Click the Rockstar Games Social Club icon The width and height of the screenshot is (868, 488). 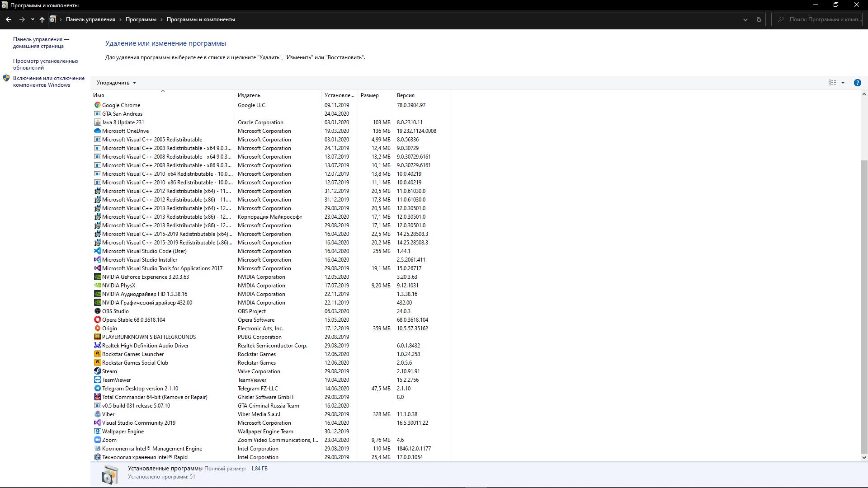click(97, 362)
